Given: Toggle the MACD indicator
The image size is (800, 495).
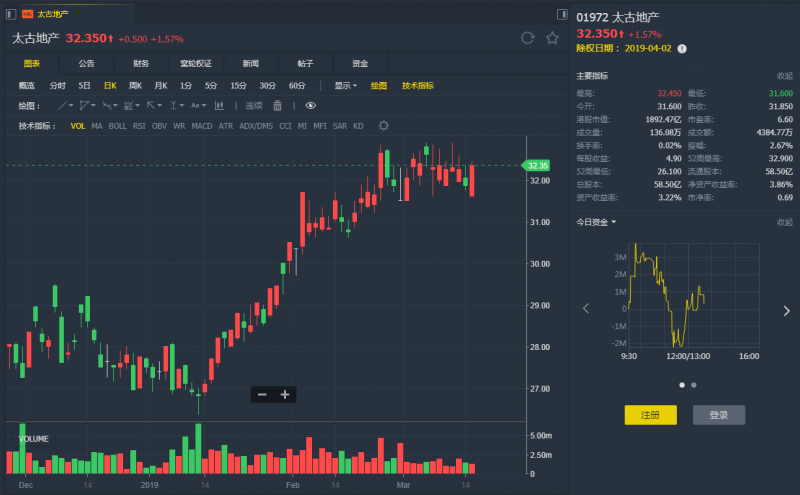Looking at the screenshot, I should tap(202, 126).
